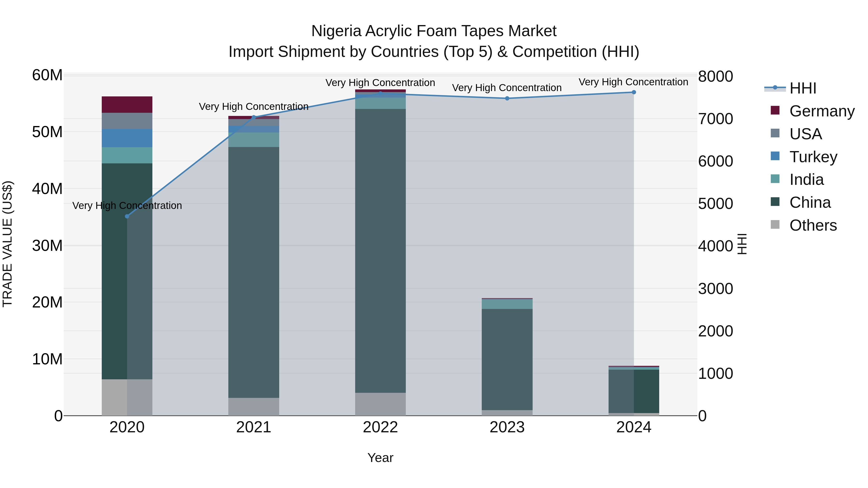Click the TRADE VALUE (US$) axis title

click(7, 244)
